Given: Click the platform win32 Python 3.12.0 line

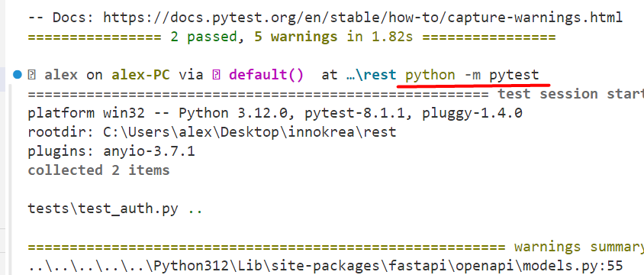Looking at the screenshot, I should point(275,113).
